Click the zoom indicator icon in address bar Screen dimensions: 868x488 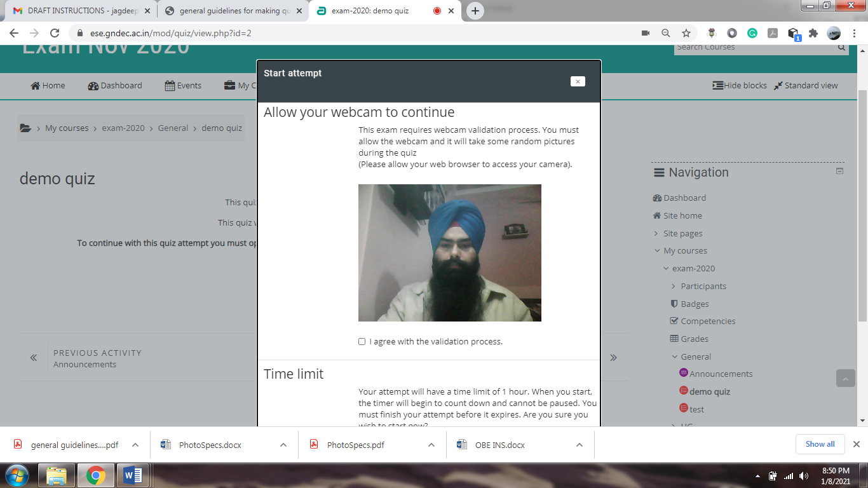click(x=666, y=33)
